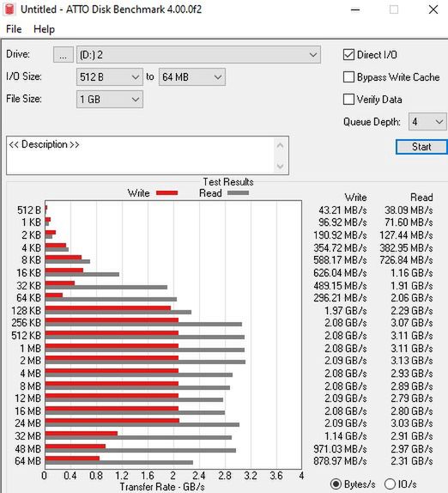This screenshot has width=448, height=493.
Task: Click the 878.97 MB/s write result
Action: click(x=340, y=461)
